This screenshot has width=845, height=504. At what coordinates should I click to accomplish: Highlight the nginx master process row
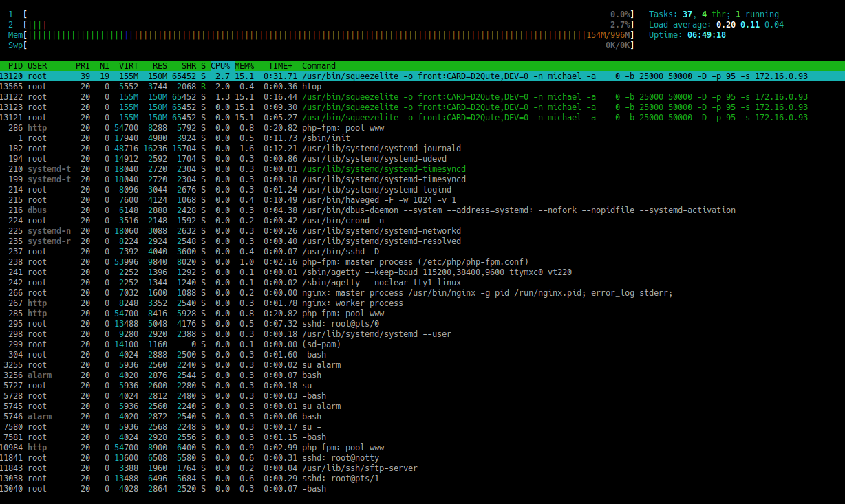coord(413,293)
